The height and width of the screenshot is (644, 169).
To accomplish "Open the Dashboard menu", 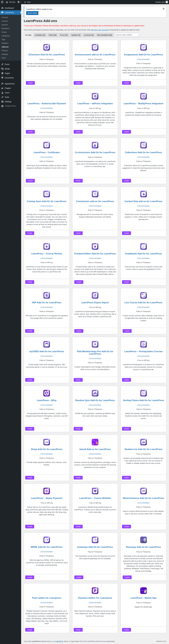I will click(x=11, y=8).
